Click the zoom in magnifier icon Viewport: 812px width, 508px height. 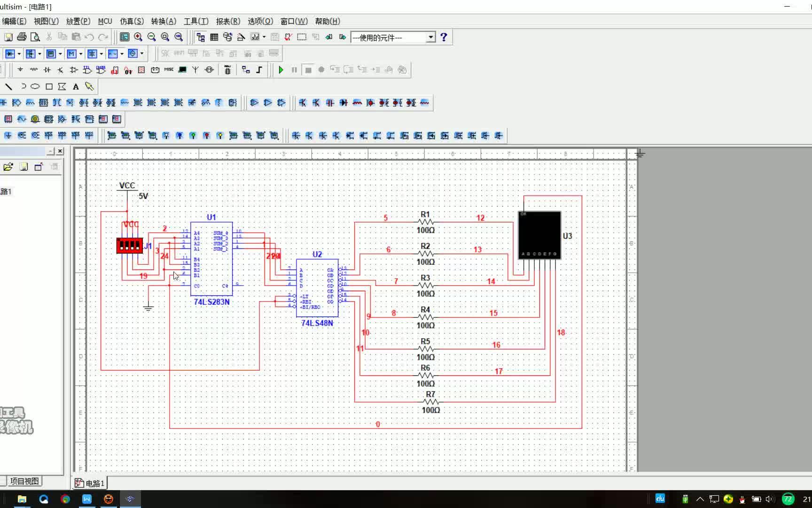138,37
